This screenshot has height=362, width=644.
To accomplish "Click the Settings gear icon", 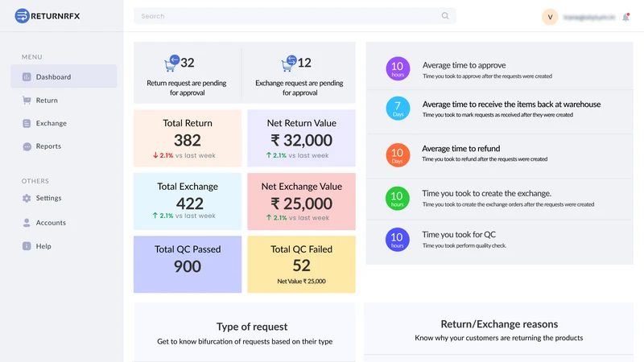I will click(x=27, y=198).
